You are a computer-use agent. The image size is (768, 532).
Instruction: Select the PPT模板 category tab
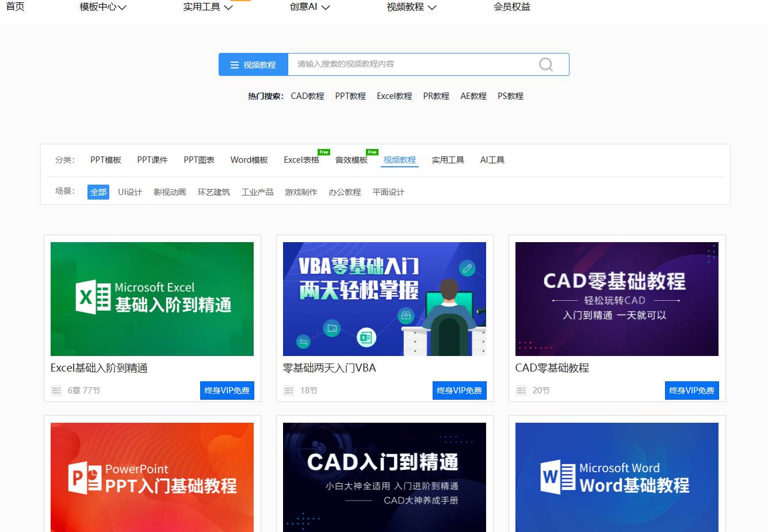pos(106,160)
